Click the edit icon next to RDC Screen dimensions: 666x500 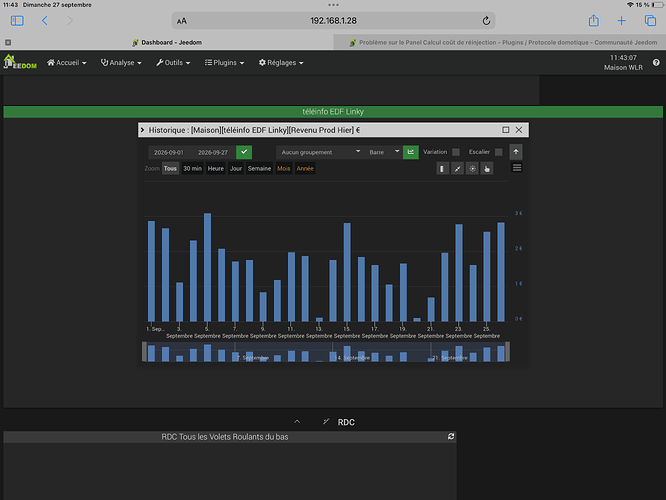[x=326, y=421]
